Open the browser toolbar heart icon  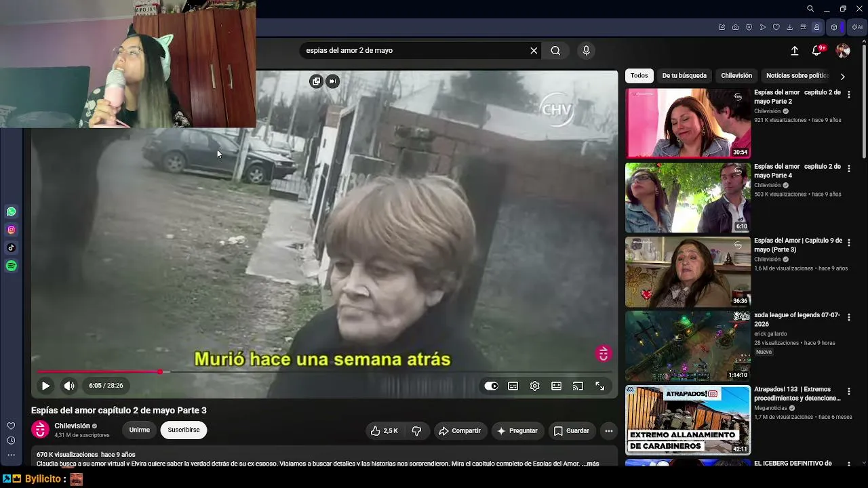[776, 27]
